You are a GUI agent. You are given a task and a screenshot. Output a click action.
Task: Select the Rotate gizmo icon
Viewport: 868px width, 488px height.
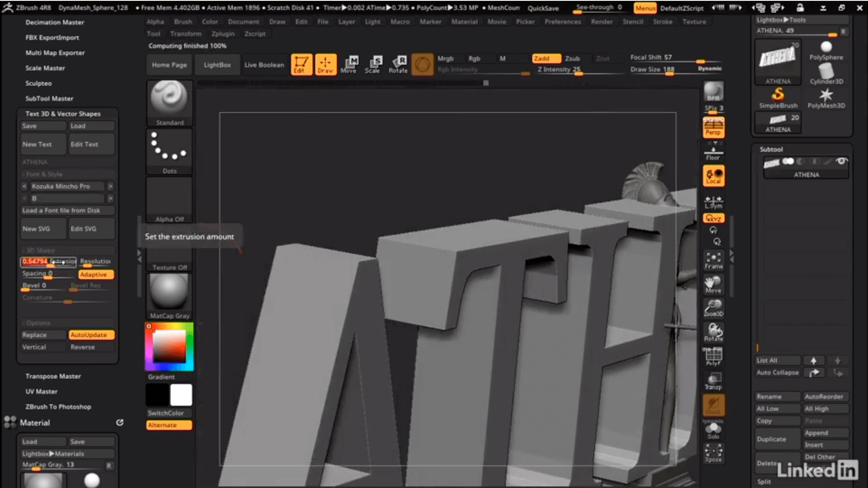pos(398,65)
